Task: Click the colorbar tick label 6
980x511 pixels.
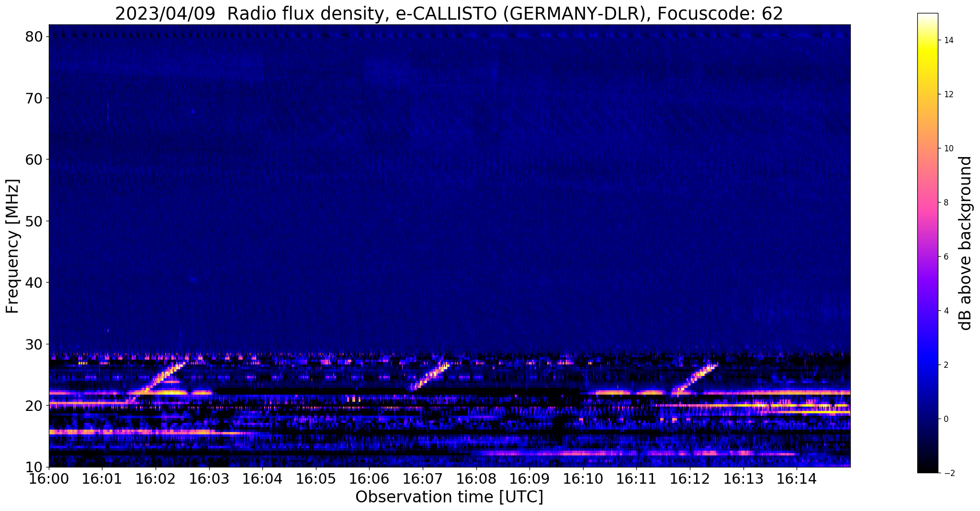Action: [946, 257]
